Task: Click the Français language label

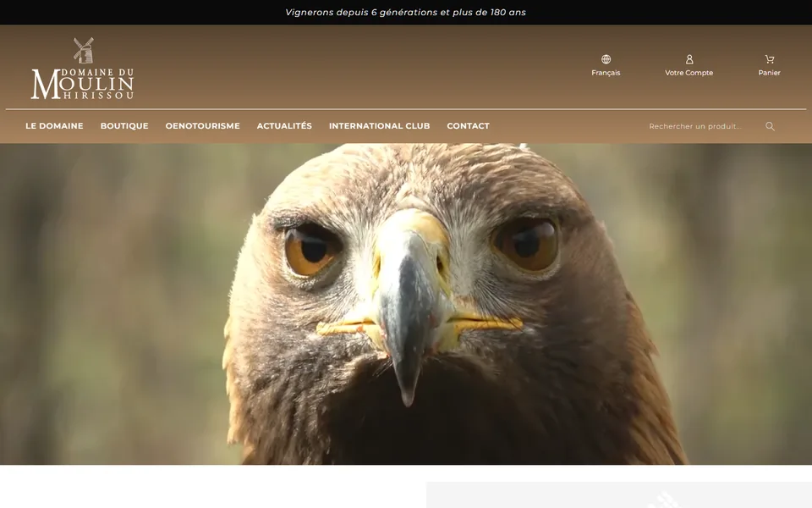Action: tap(606, 73)
